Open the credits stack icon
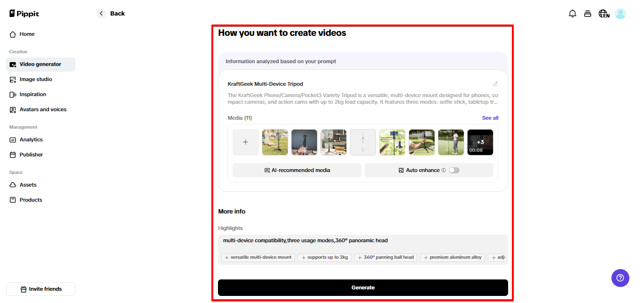 point(587,14)
